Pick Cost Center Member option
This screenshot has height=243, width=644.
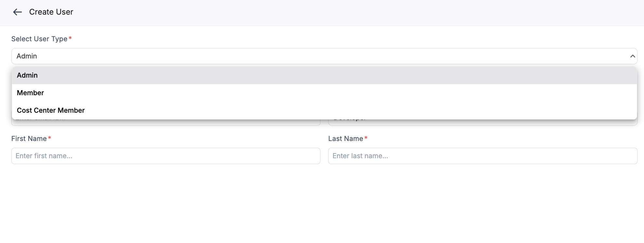51,110
